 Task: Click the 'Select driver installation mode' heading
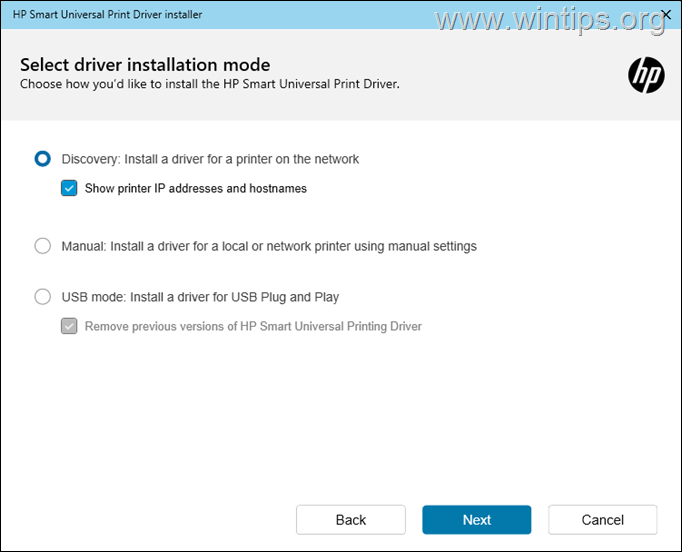click(x=145, y=65)
